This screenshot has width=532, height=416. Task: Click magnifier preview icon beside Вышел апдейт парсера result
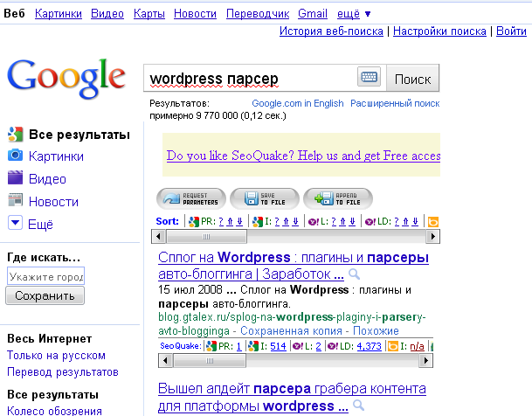pos(359,405)
